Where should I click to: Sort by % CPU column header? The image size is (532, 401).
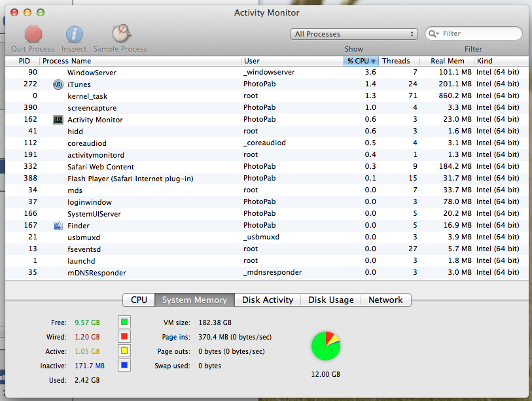pos(361,61)
